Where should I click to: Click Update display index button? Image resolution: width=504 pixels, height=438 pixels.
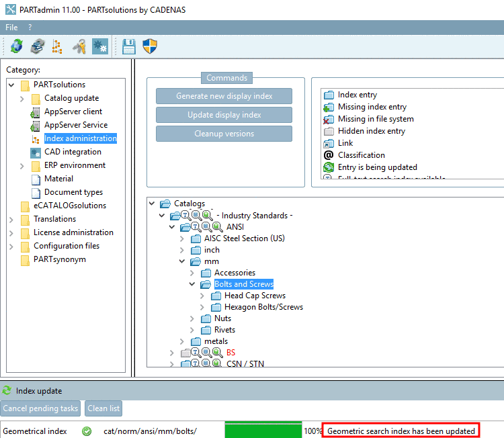[224, 115]
